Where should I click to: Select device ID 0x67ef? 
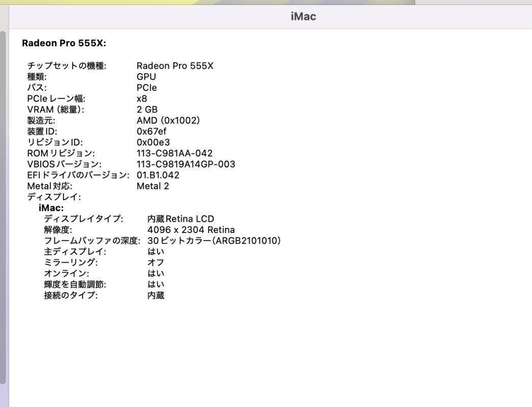coord(152,131)
